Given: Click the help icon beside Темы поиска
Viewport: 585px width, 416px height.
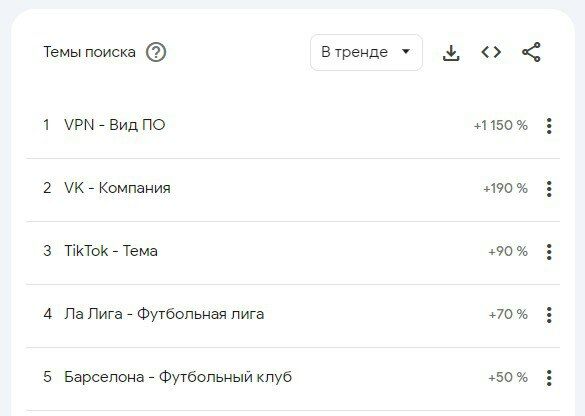Looking at the screenshot, I should (x=156, y=52).
